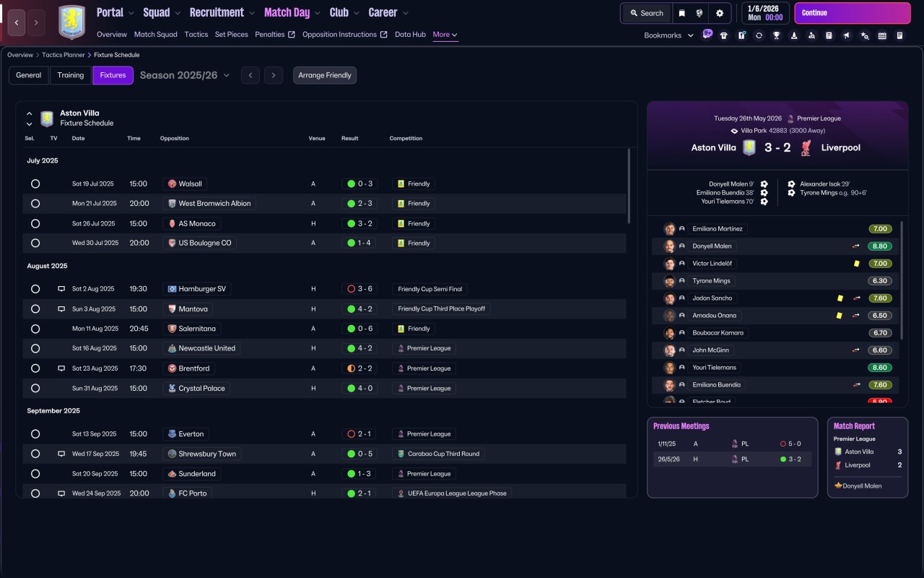This screenshot has height=578, width=924.
Task: Click the shirt icon in the bookmarks bar
Action: click(x=724, y=35)
